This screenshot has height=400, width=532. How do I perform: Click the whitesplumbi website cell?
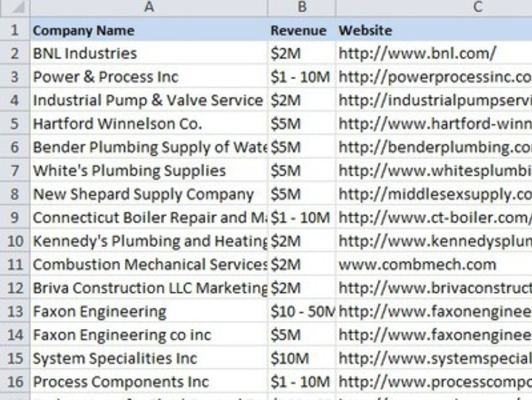click(434, 170)
